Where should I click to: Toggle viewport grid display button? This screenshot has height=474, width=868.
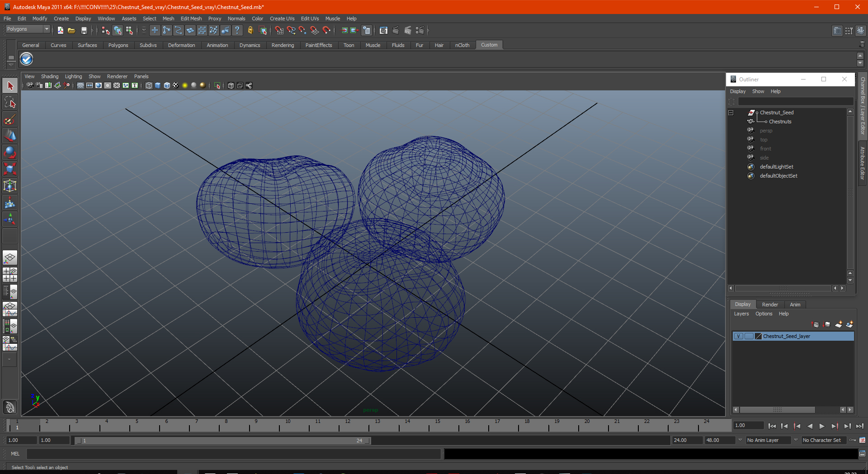tap(80, 85)
